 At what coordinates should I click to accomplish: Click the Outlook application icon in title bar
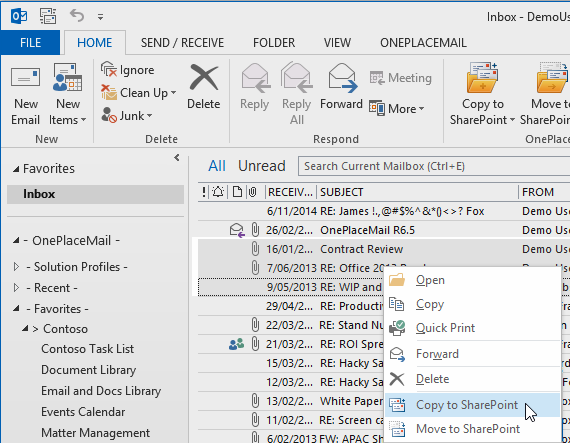(x=19, y=16)
